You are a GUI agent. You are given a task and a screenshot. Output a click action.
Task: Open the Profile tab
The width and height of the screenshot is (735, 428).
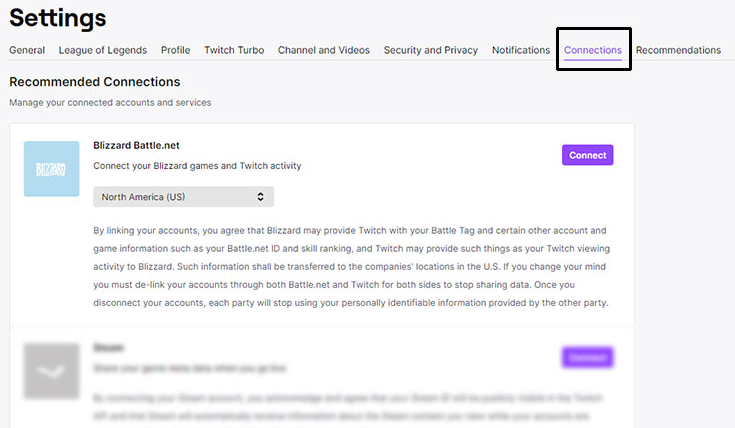(176, 50)
